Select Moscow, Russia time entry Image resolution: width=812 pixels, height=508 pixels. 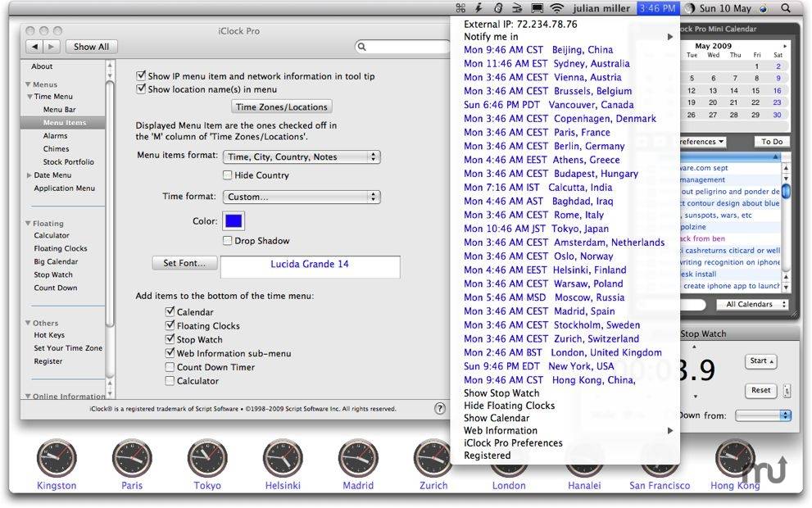pos(544,297)
